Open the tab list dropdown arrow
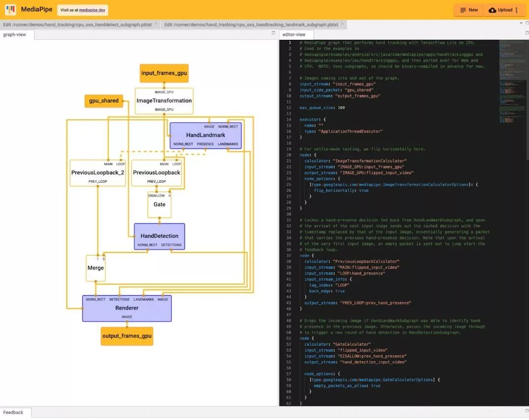Image resolution: width=529 pixels, height=420 pixels. tap(521, 23)
